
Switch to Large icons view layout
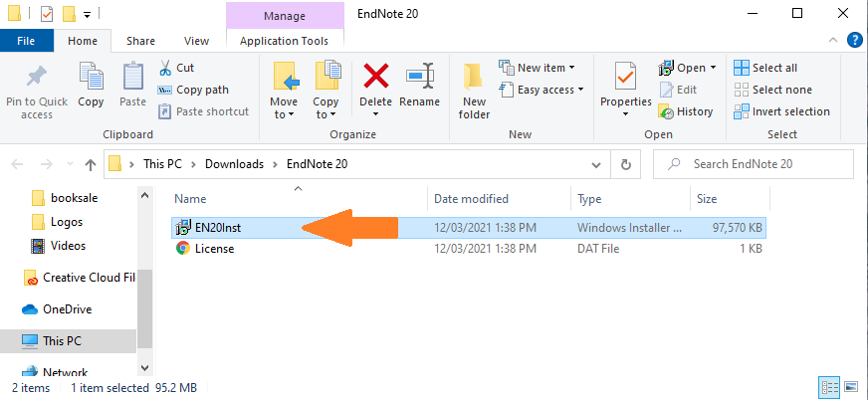coord(851,387)
